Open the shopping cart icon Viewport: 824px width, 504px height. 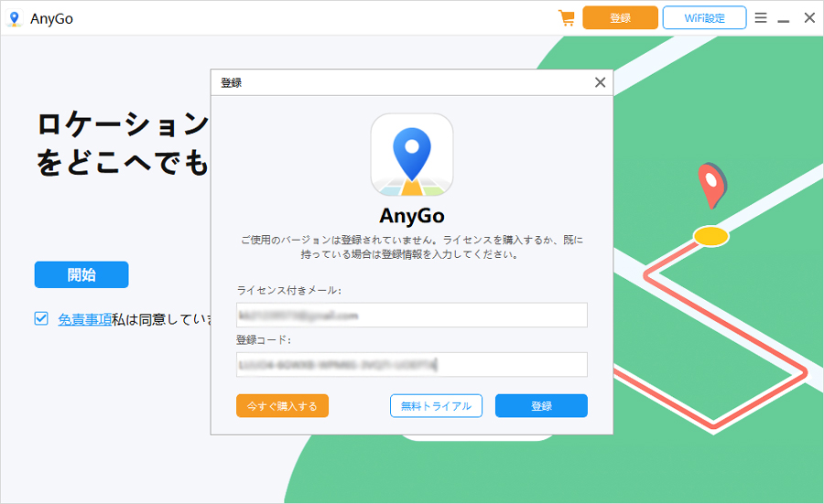coord(567,18)
